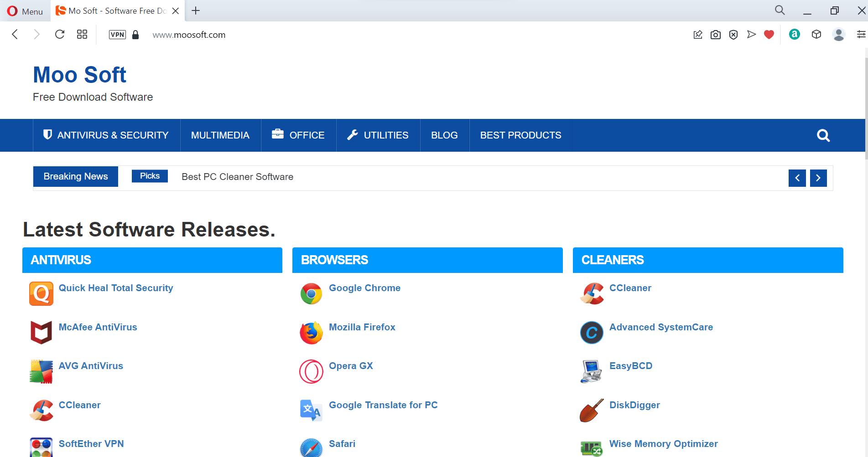The height and width of the screenshot is (457, 868).
Task: Click the Quick Heal icon
Action: 41,294
